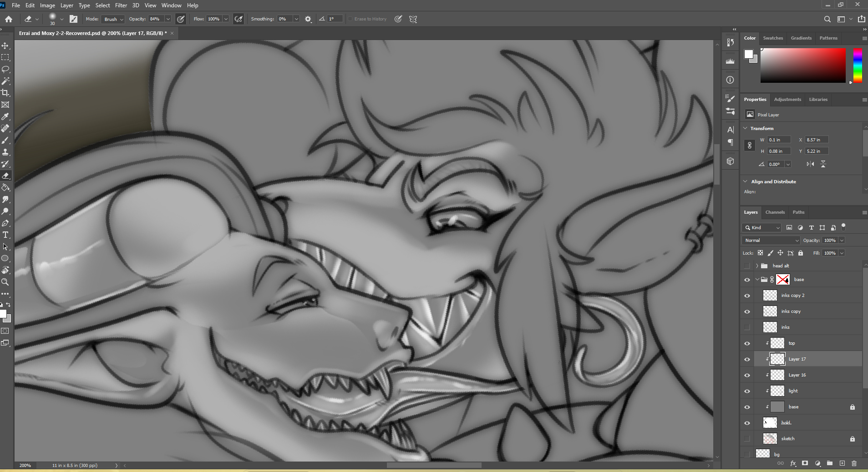Open the Filter menu

click(x=121, y=5)
